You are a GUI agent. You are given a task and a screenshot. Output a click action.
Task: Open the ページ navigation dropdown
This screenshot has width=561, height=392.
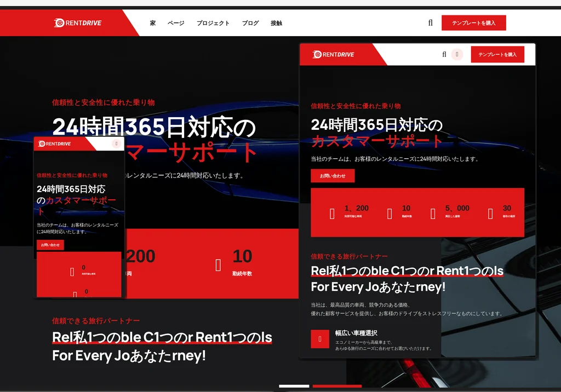(176, 22)
